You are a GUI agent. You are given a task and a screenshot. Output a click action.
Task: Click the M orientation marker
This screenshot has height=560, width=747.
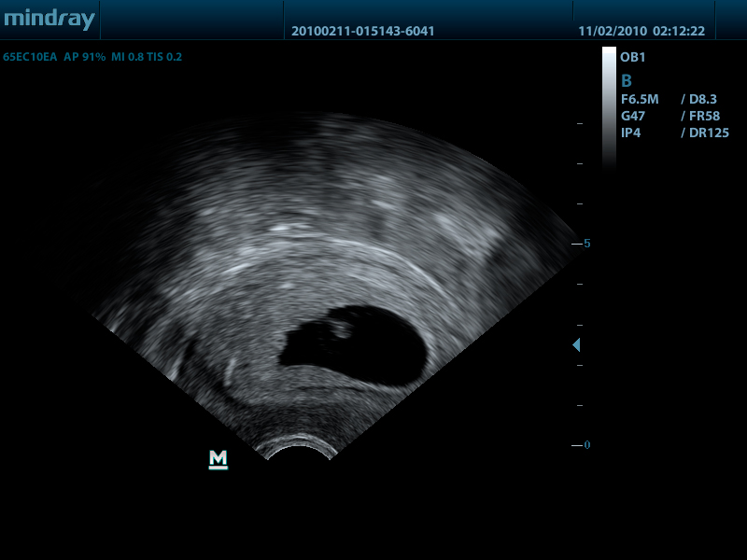218,458
